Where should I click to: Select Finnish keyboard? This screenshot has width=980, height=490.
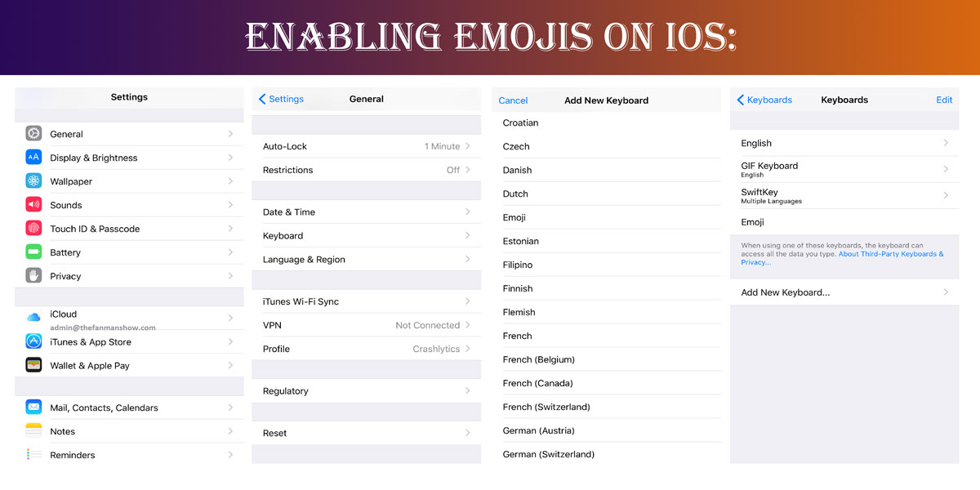point(606,288)
